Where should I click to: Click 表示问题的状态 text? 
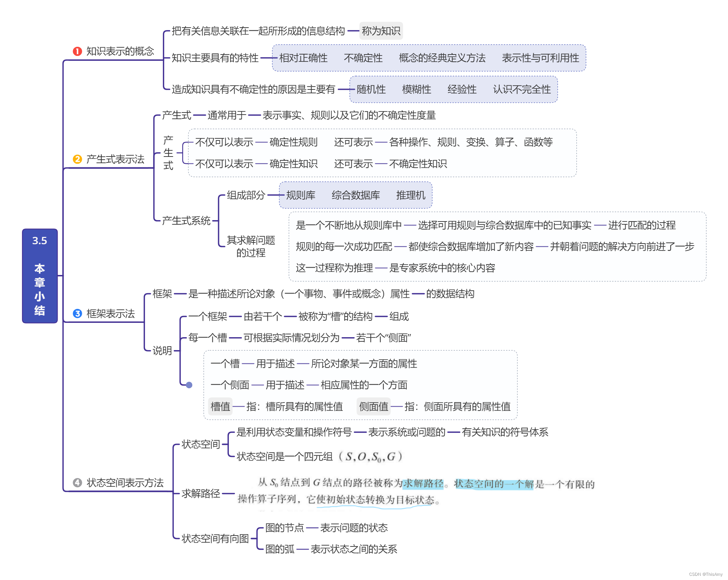click(354, 528)
